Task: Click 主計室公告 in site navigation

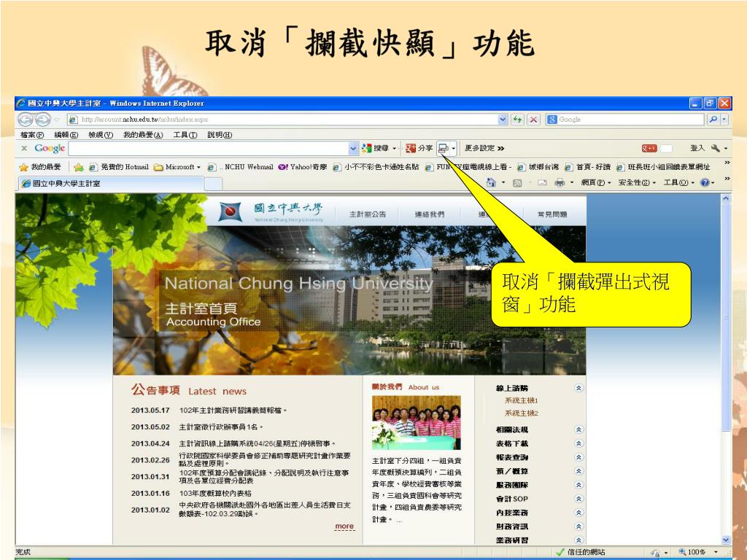Action: point(368,215)
